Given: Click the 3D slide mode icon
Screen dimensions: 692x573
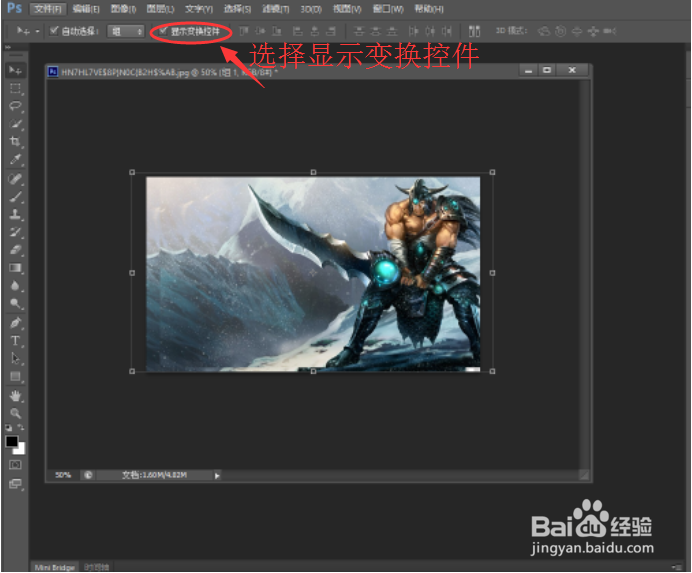Looking at the screenshot, I should (593, 31).
